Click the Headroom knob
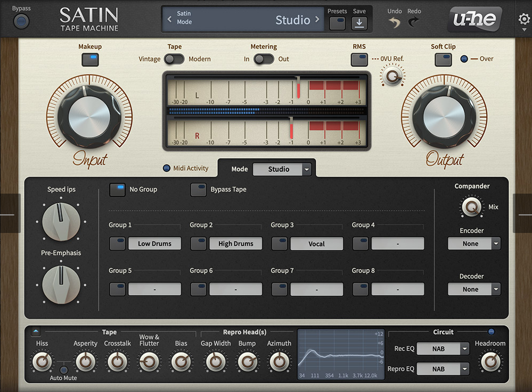This screenshot has height=392, width=532. [490, 362]
